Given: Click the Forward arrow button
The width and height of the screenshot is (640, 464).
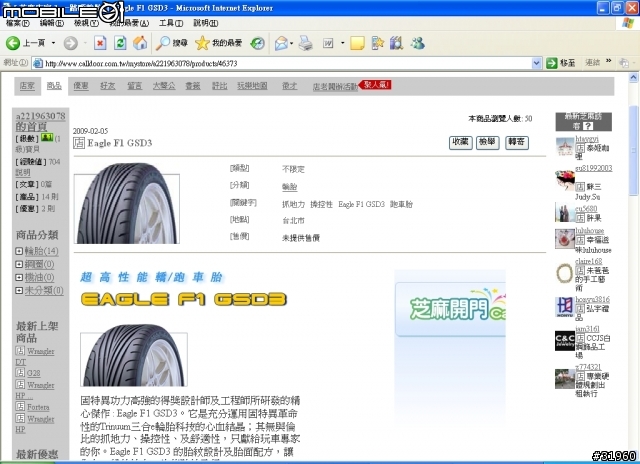Looking at the screenshot, I should click(x=71, y=43).
